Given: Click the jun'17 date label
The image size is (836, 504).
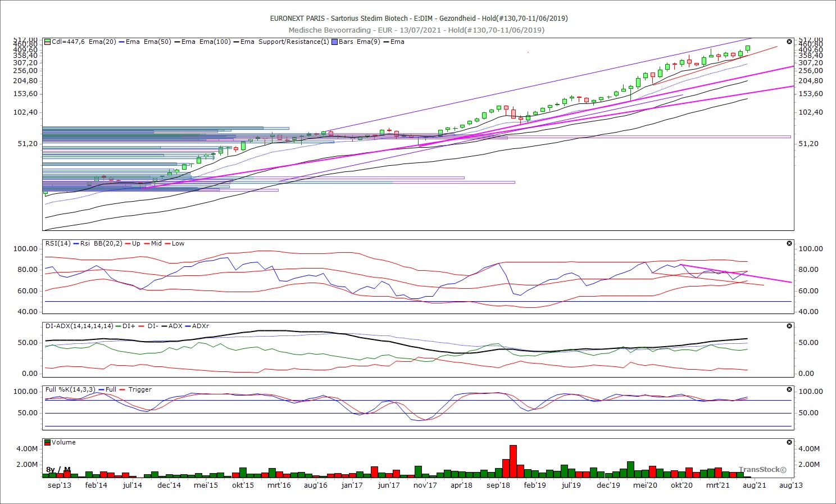Looking at the screenshot, I should click(x=389, y=485).
